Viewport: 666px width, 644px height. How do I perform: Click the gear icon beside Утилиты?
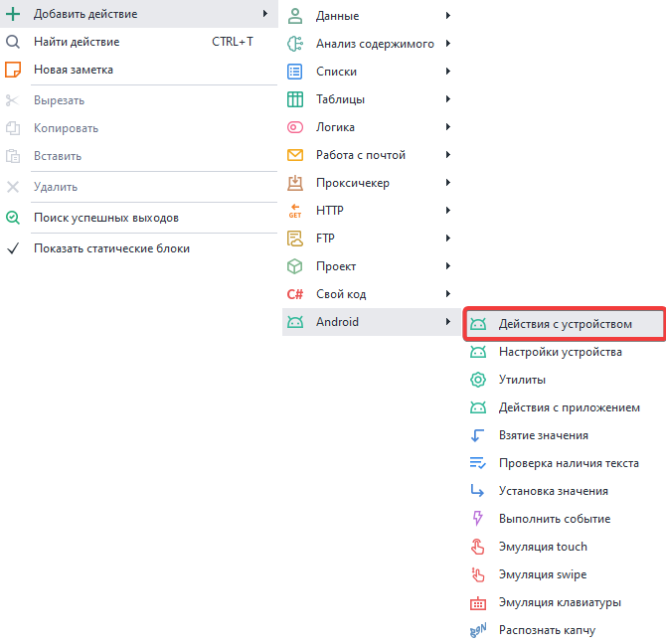tap(478, 380)
